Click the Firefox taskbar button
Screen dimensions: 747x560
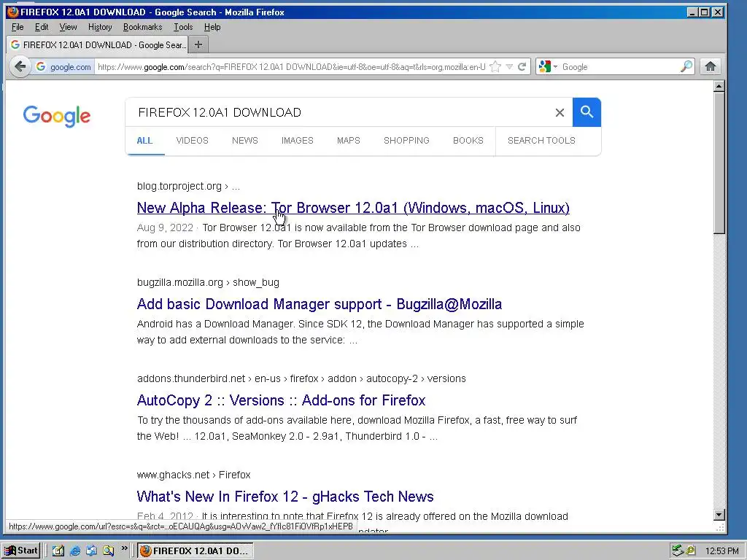196,551
